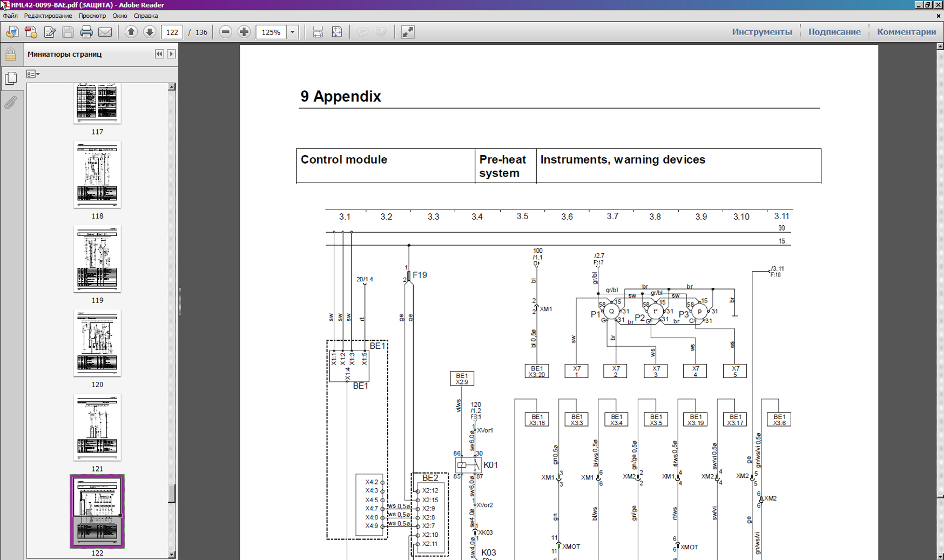This screenshot has height=560, width=944.
Task: Open the Файл menu
Action: point(10,16)
